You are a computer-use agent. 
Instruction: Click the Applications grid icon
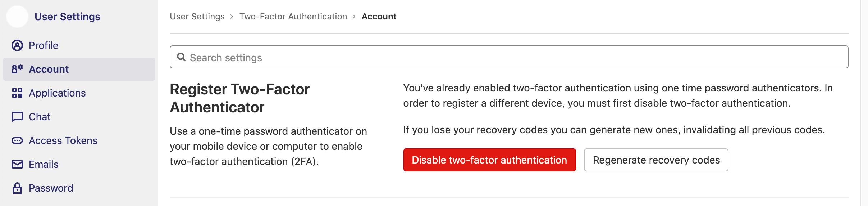(x=17, y=93)
